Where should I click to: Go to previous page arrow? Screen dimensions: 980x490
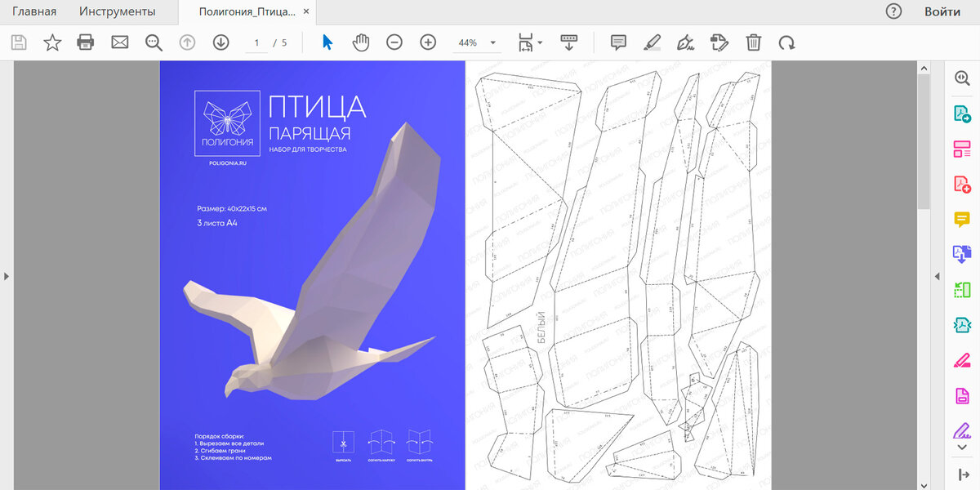[x=187, y=42]
